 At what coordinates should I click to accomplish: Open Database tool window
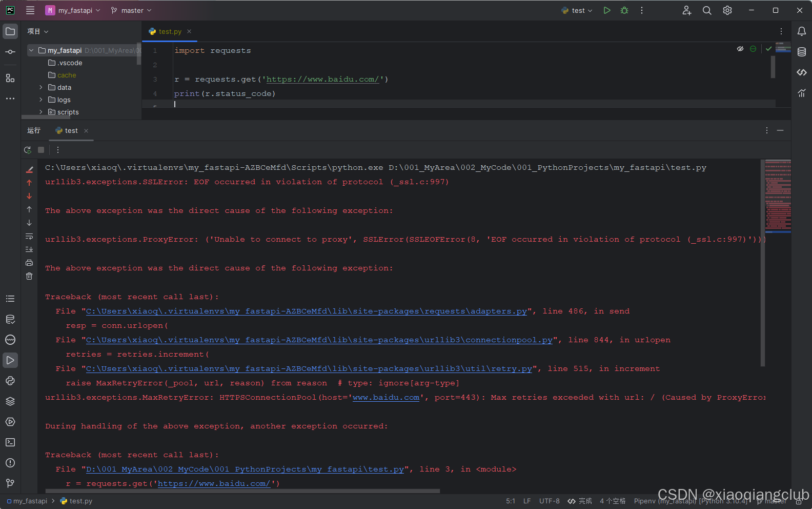[x=802, y=52]
